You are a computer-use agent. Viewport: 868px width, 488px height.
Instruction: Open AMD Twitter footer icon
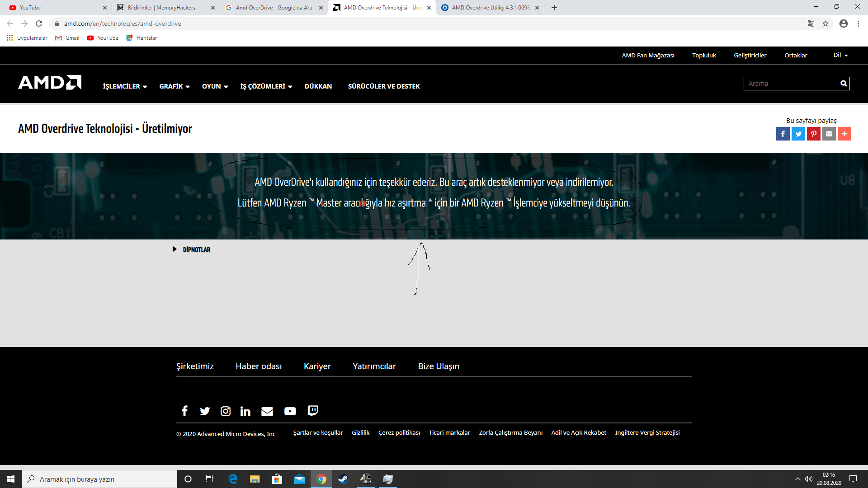[x=205, y=411]
